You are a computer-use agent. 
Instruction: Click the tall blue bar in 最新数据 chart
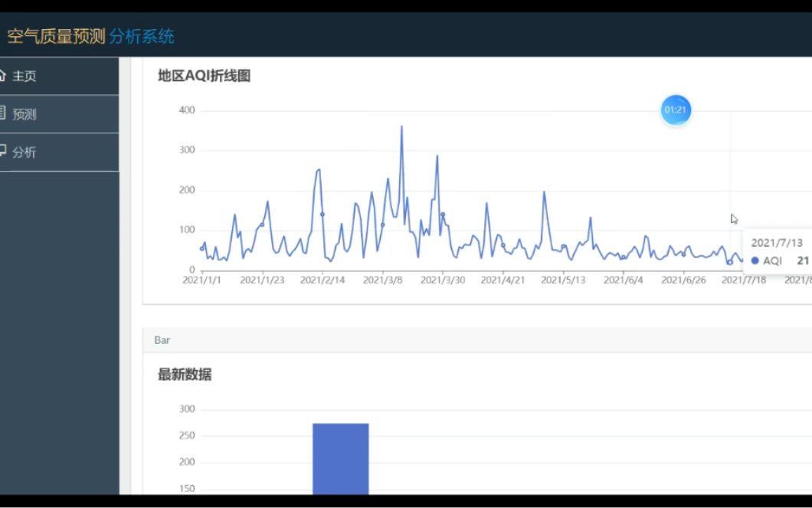tap(340, 460)
